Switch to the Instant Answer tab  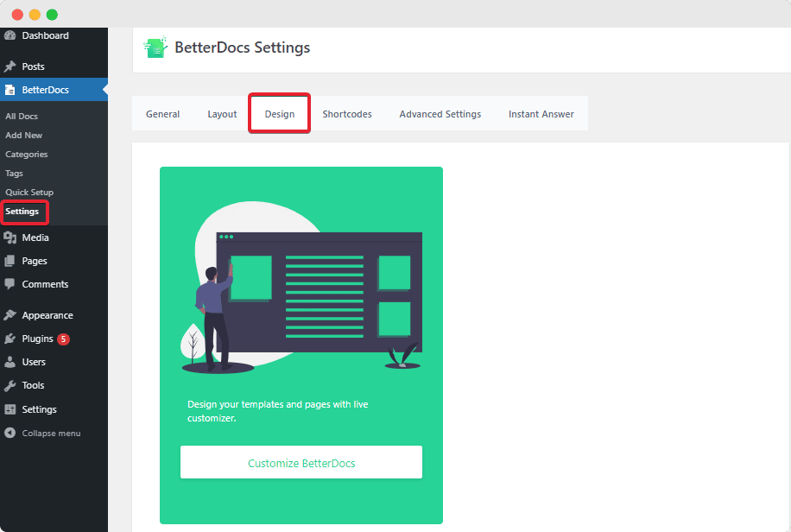coord(541,114)
